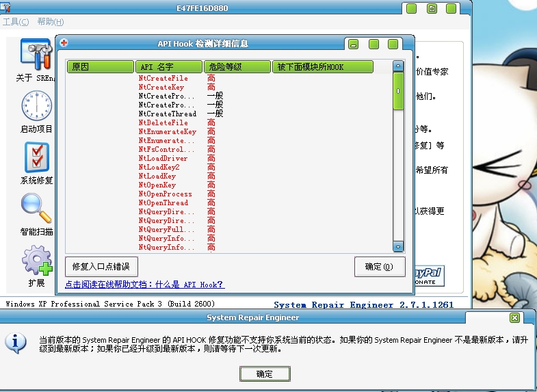The width and height of the screenshot is (537, 392).
Task: Click the API list scrollbar thumb
Action: pyautogui.click(x=398, y=91)
